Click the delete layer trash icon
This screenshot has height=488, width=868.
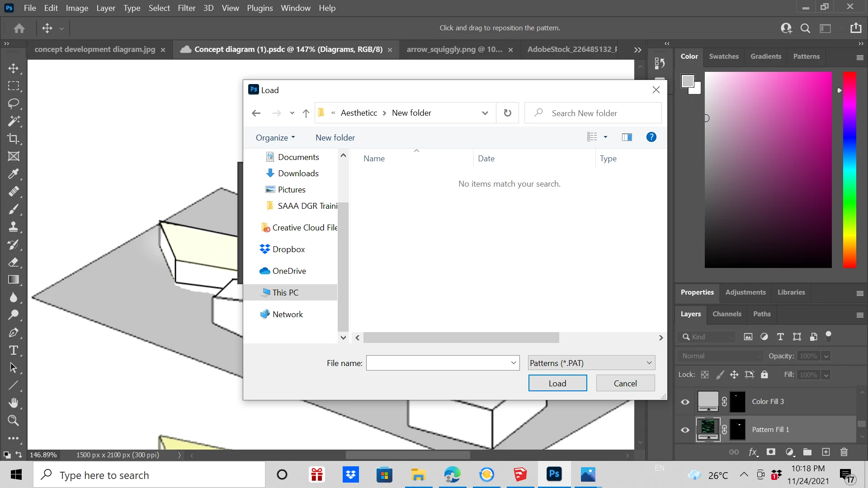coord(844,452)
